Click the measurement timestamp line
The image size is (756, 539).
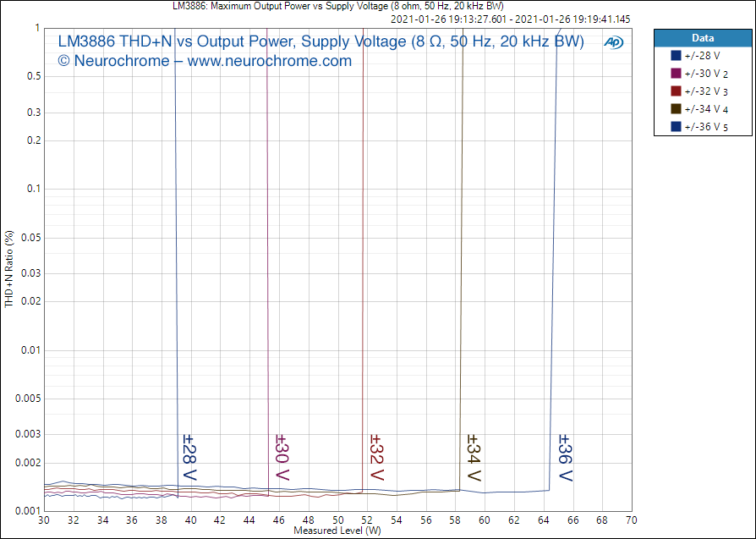(510, 19)
